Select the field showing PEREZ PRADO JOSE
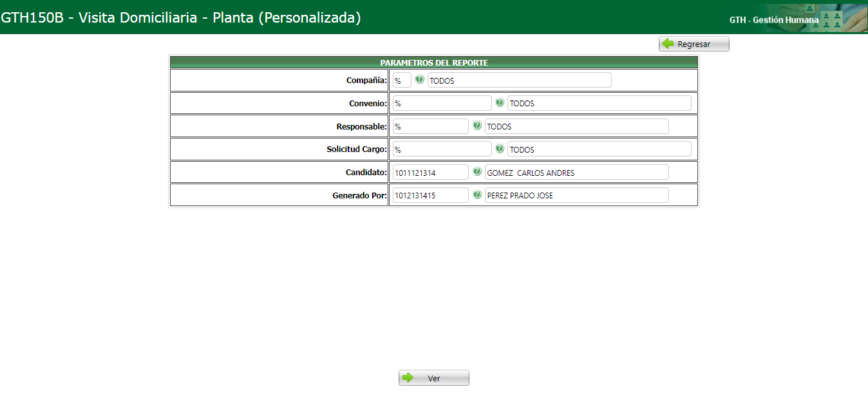The height and width of the screenshot is (409, 868). click(x=577, y=195)
